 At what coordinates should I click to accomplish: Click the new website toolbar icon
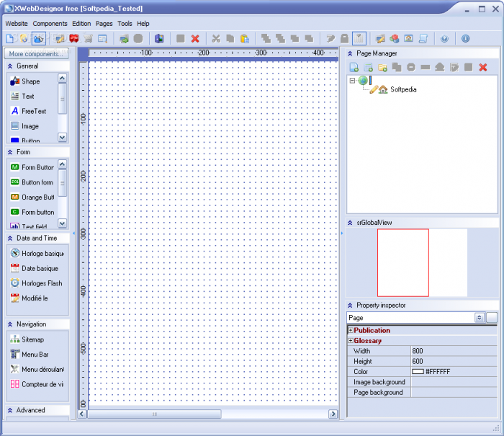(x=10, y=38)
